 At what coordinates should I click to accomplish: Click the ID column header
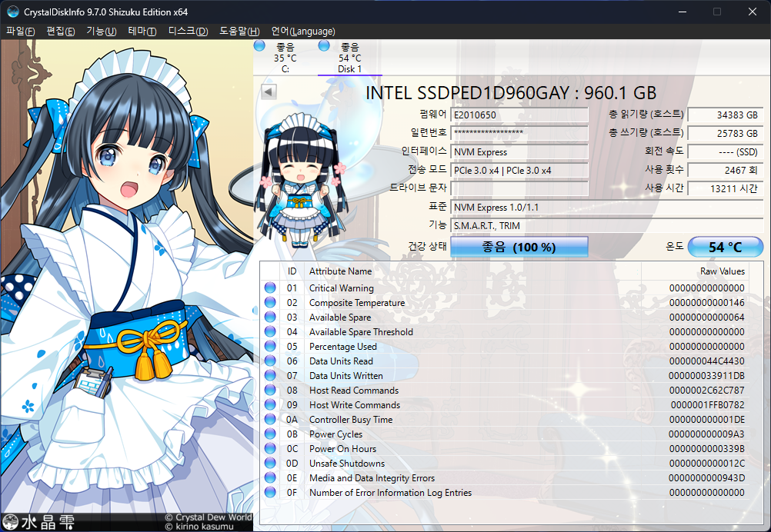pyautogui.click(x=292, y=271)
